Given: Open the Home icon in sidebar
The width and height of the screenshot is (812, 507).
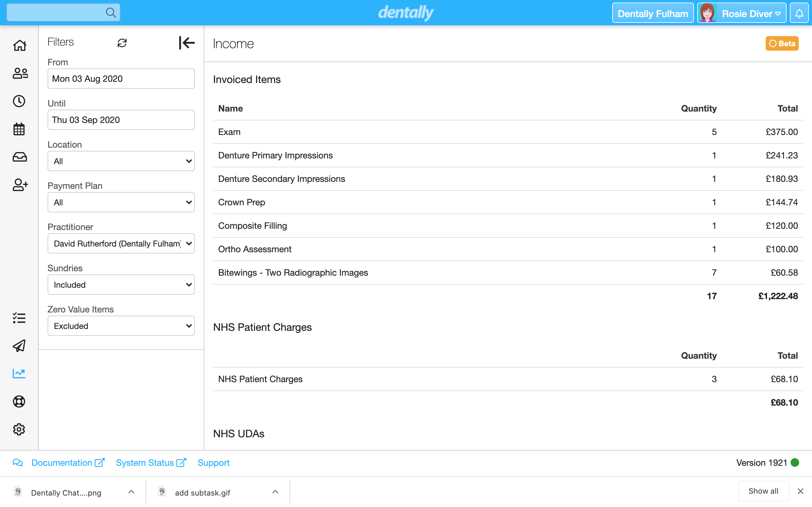Looking at the screenshot, I should pos(19,45).
